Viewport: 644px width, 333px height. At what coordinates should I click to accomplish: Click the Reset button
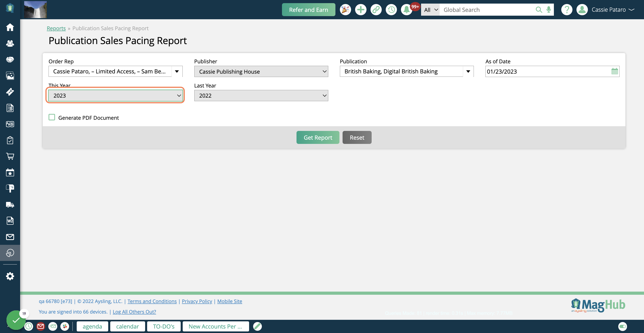[357, 137]
